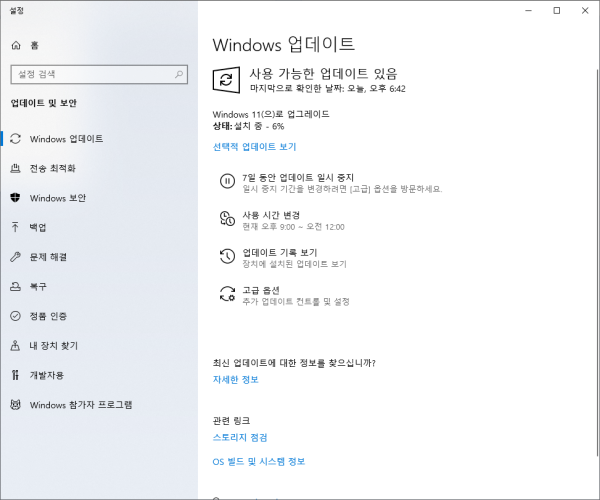
Task: Click the 관련 링크 heading
Action: coord(232,421)
